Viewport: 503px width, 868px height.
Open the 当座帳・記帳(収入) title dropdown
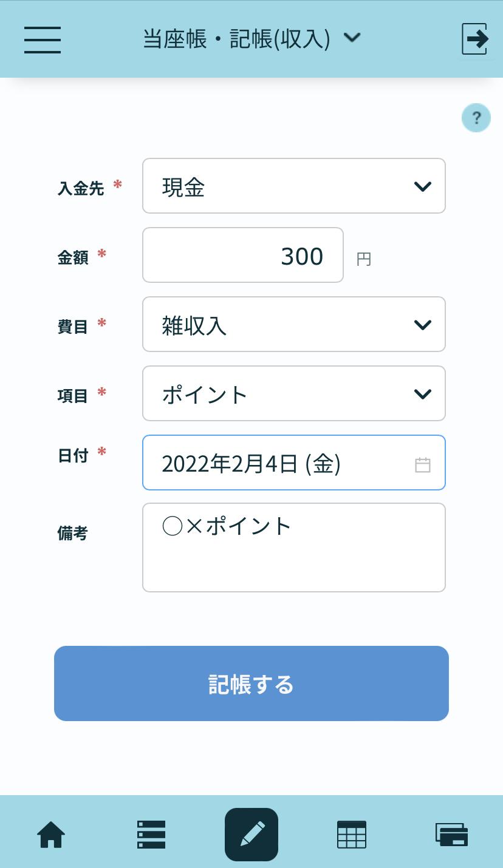coord(251,38)
